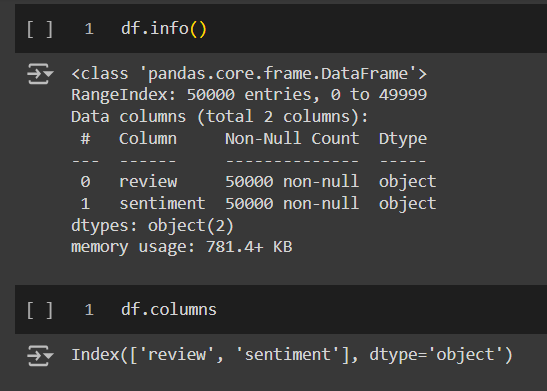Screen dimensions: 547x391
Task: Click the pandas DataFrame class output line
Action: pyautogui.click(x=249, y=74)
